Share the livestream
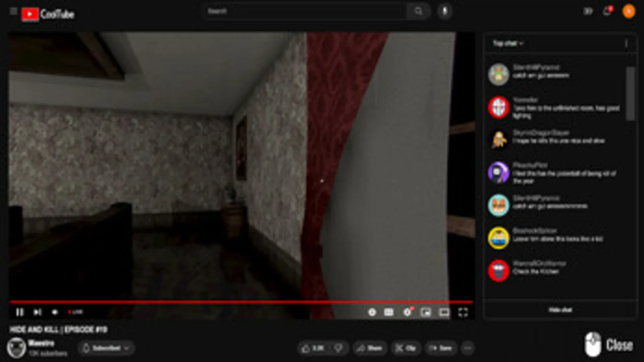The width and height of the screenshot is (644, 362). pos(370,348)
